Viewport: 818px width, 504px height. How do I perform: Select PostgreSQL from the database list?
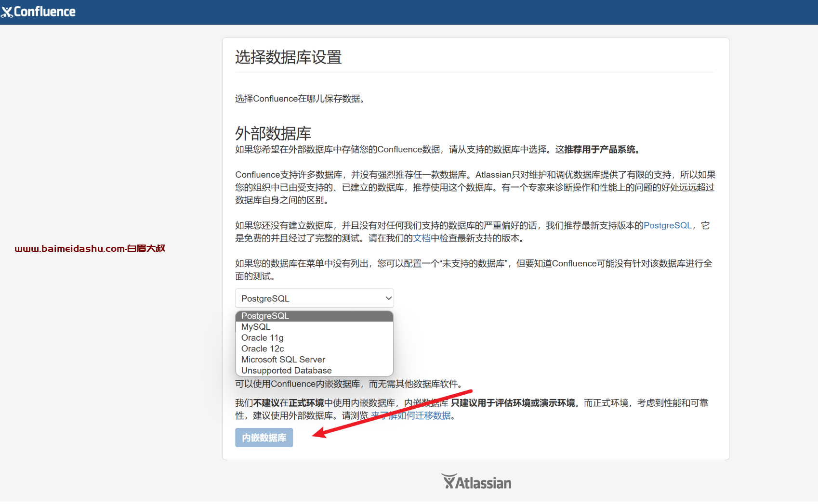(x=314, y=316)
